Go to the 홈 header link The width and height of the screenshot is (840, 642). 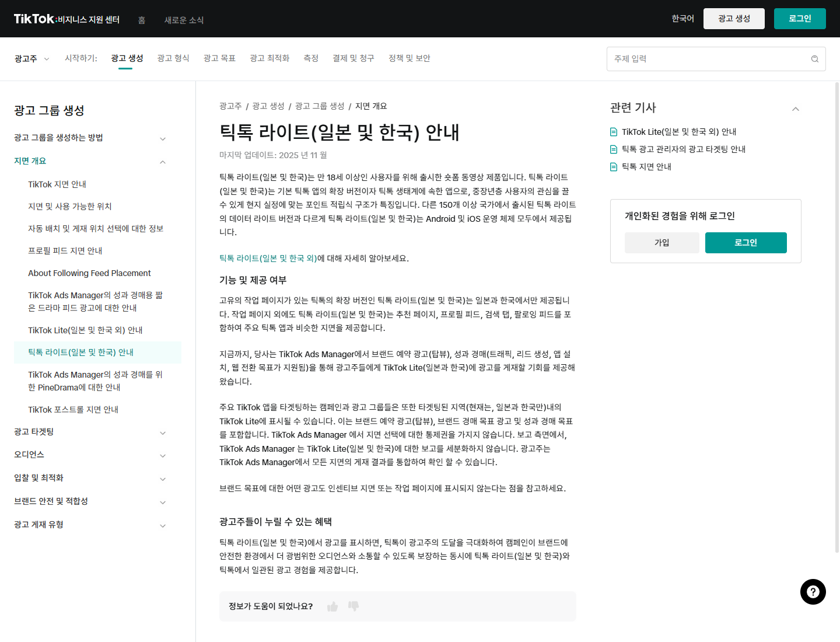[x=141, y=20]
